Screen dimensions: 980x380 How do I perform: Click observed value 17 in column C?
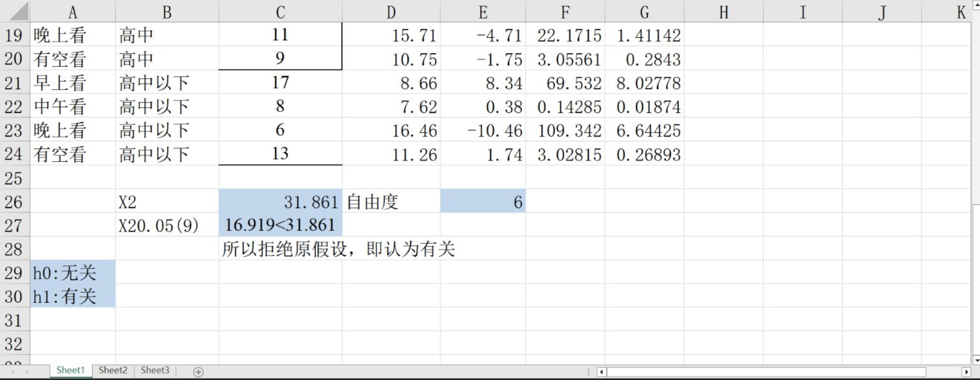tap(280, 82)
